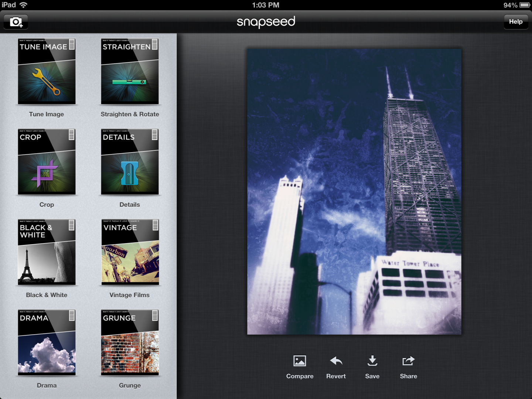Open the Crop tool tile

point(47,162)
